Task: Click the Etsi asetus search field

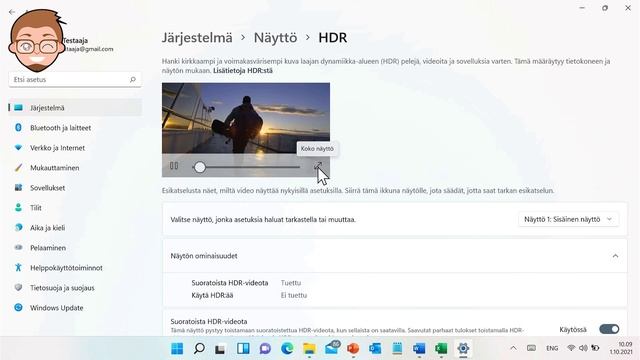Action: [75, 80]
